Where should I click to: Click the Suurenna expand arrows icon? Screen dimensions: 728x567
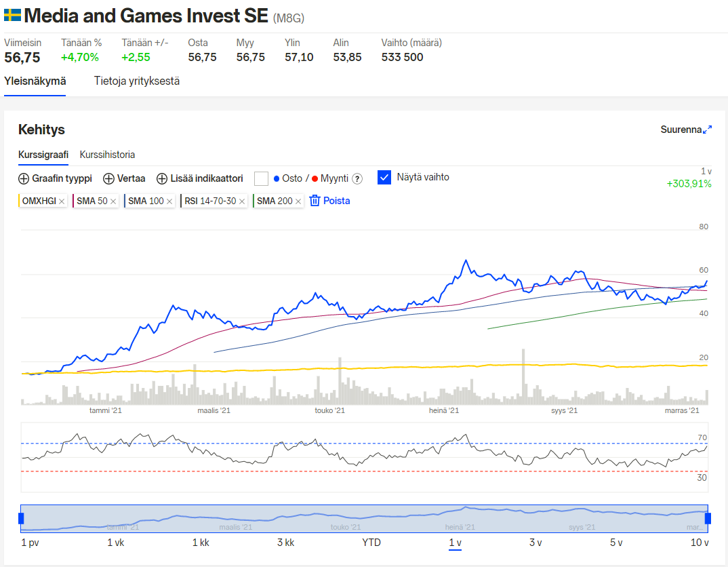[x=708, y=130]
